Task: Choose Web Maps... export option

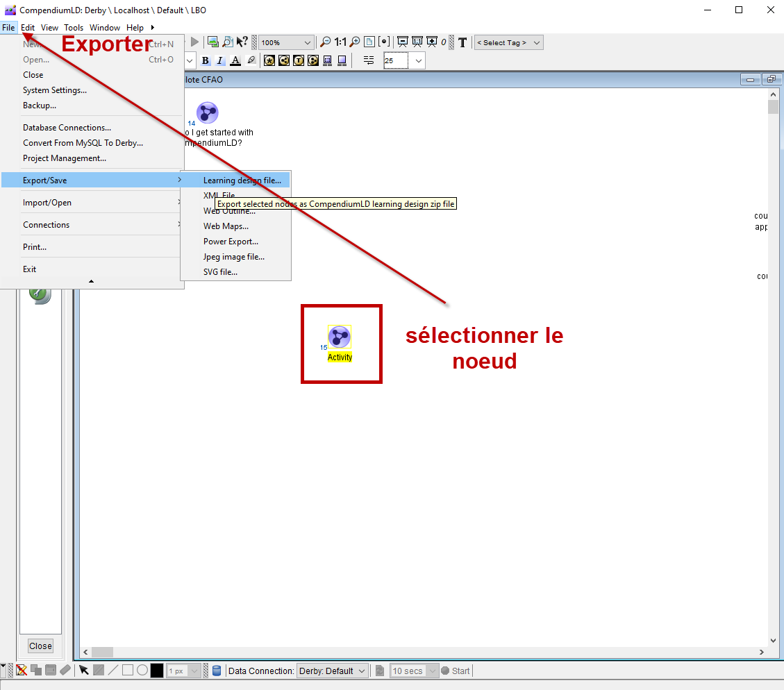Action: 235,226
